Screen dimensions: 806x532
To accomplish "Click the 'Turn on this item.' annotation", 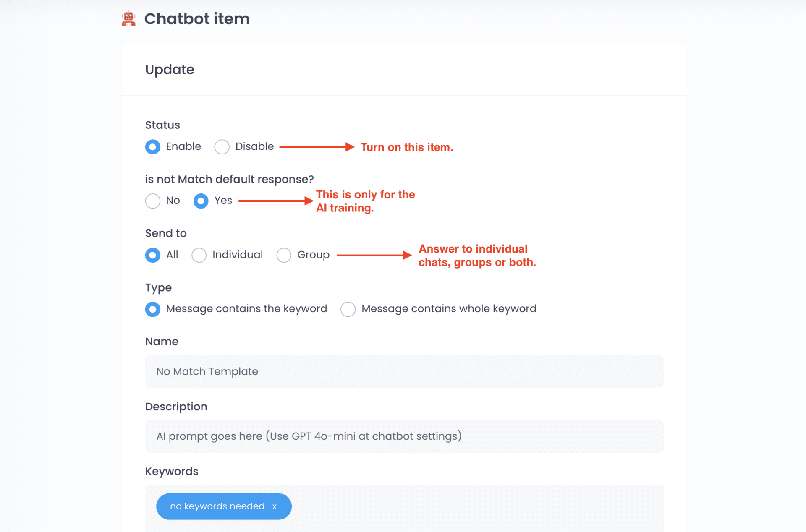I will pyautogui.click(x=407, y=147).
